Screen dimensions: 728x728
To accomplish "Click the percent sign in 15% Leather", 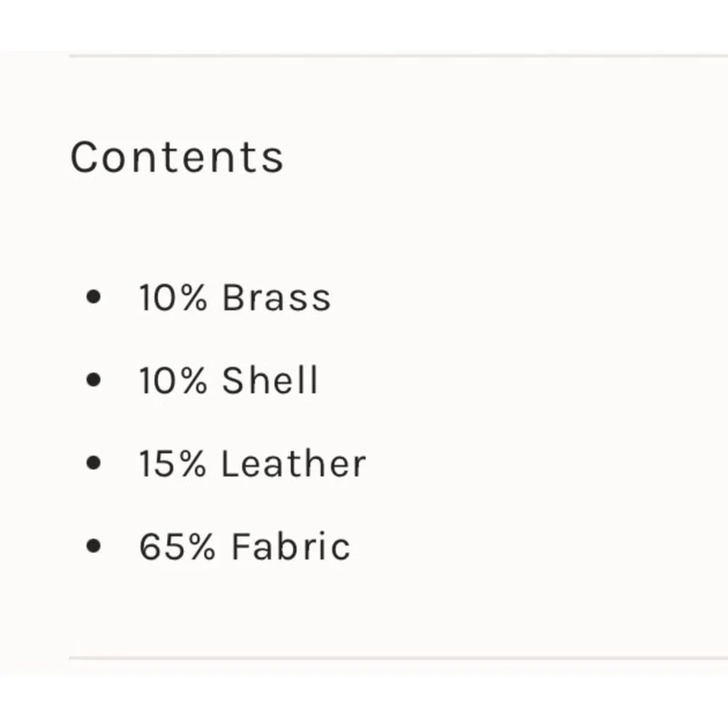I will click(193, 463).
